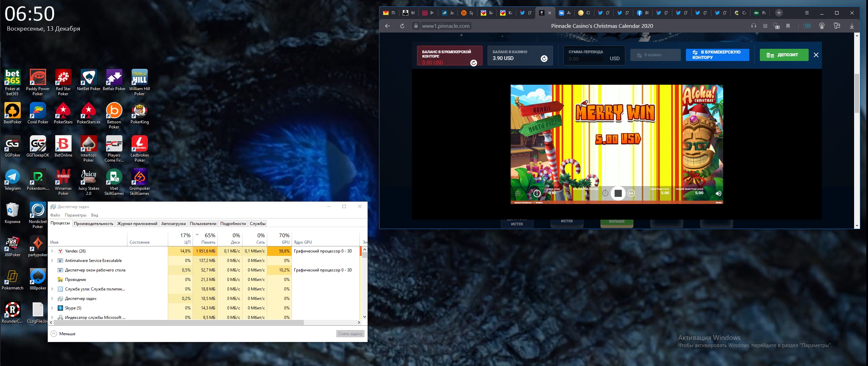868x366 pixels.
Task: Expand the Диспетчер задач process row
Action: 52,299
